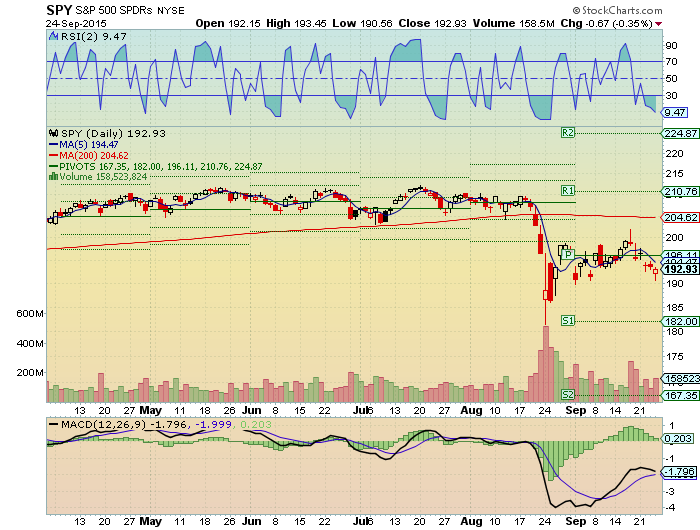Click the StockCharts.com copyright label

pos(617,10)
